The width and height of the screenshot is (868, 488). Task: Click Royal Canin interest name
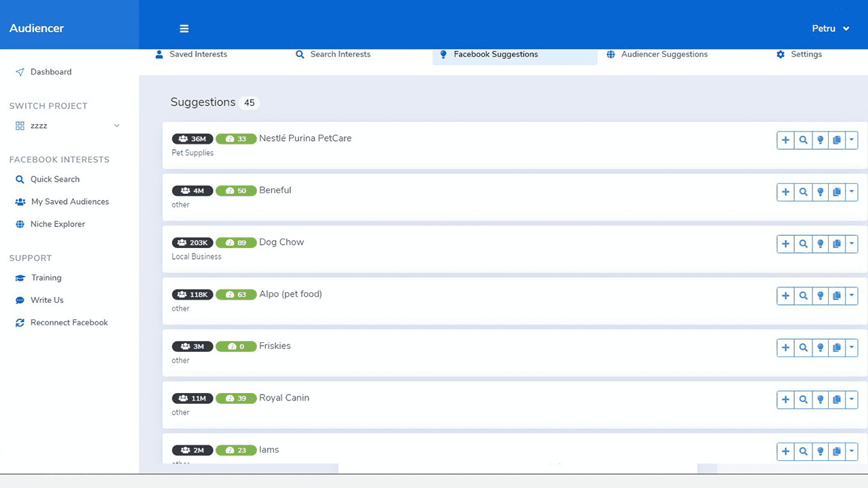(284, 398)
